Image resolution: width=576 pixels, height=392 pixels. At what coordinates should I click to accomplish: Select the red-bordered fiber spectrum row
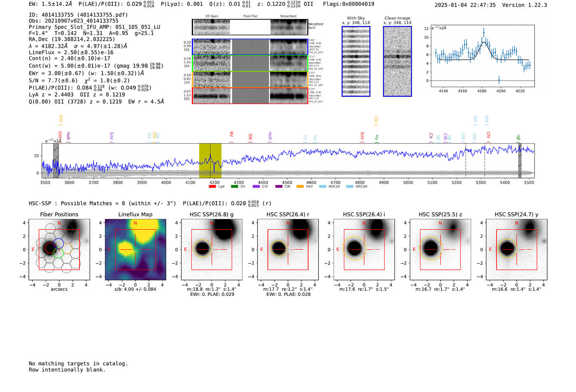click(x=250, y=95)
